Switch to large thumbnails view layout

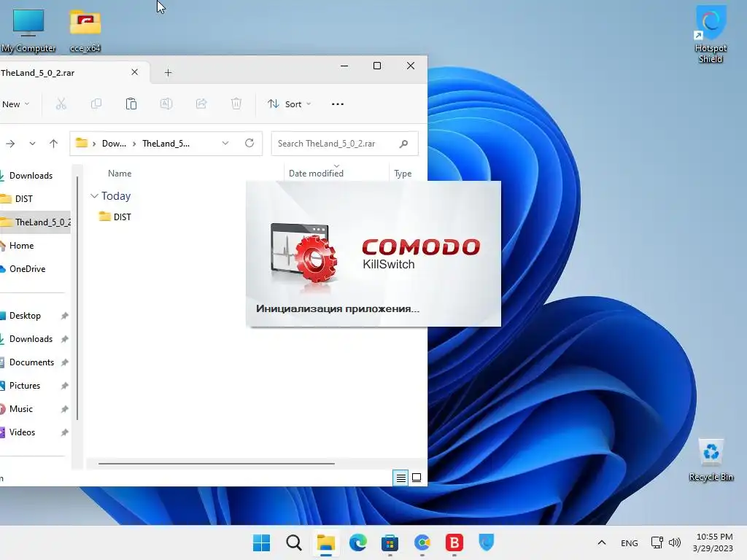417,478
